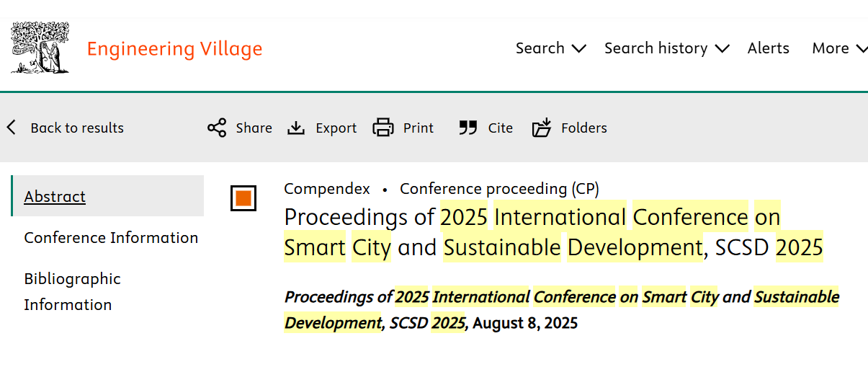Toggle the record selection checkbox
Viewport: 868px width, 385px height.
[x=243, y=198]
